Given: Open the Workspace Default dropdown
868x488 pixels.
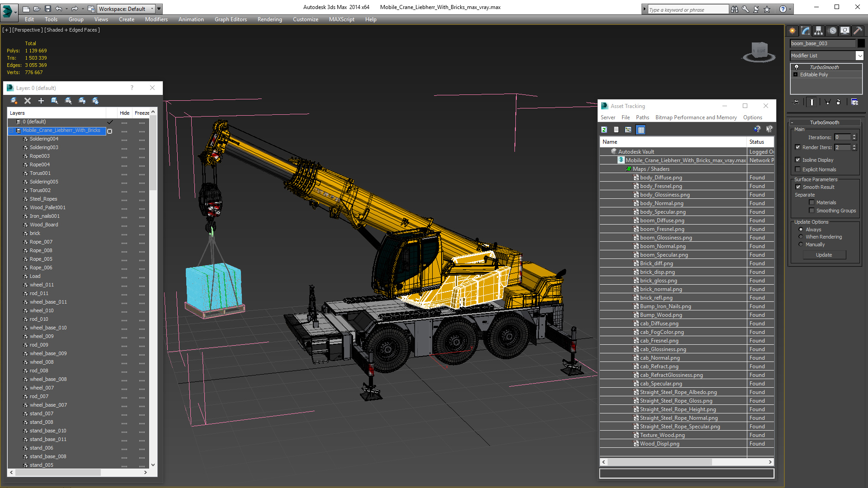Looking at the screenshot, I should [126, 9].
